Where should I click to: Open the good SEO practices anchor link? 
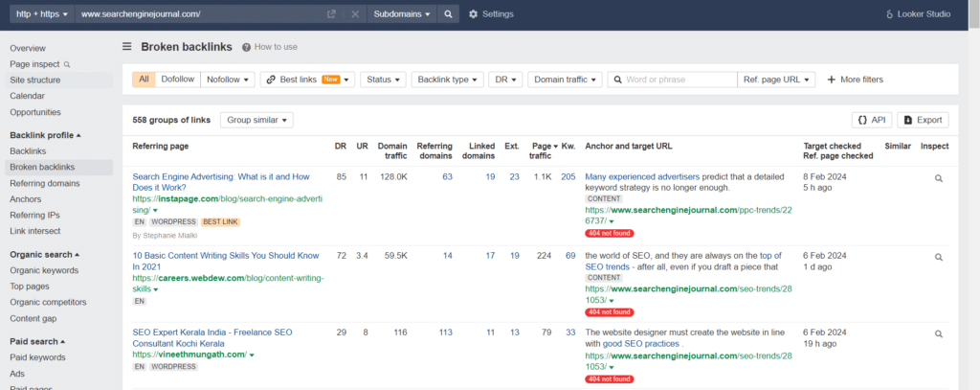point(640,344)
